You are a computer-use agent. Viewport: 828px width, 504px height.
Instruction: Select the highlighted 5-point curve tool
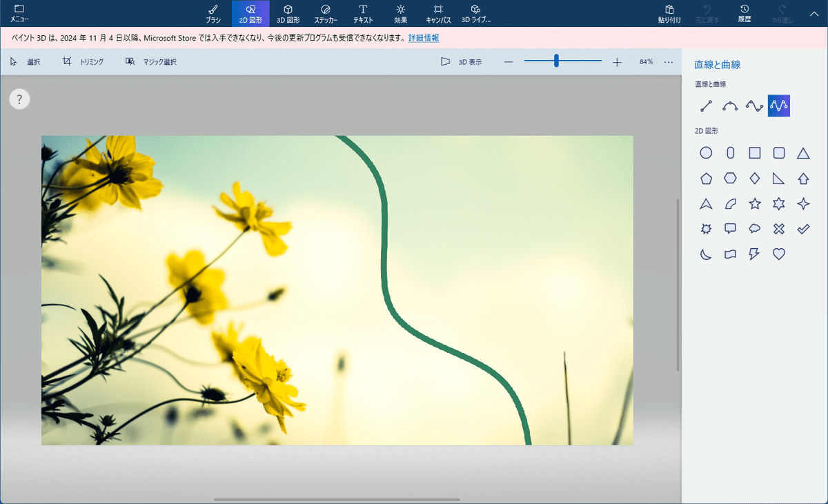(x=779, y=106)
